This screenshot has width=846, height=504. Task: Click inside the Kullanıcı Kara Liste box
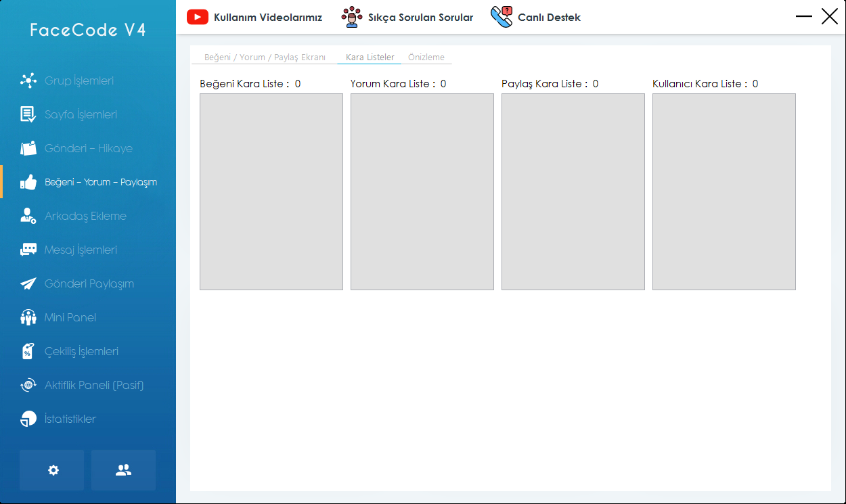(723, 191)
